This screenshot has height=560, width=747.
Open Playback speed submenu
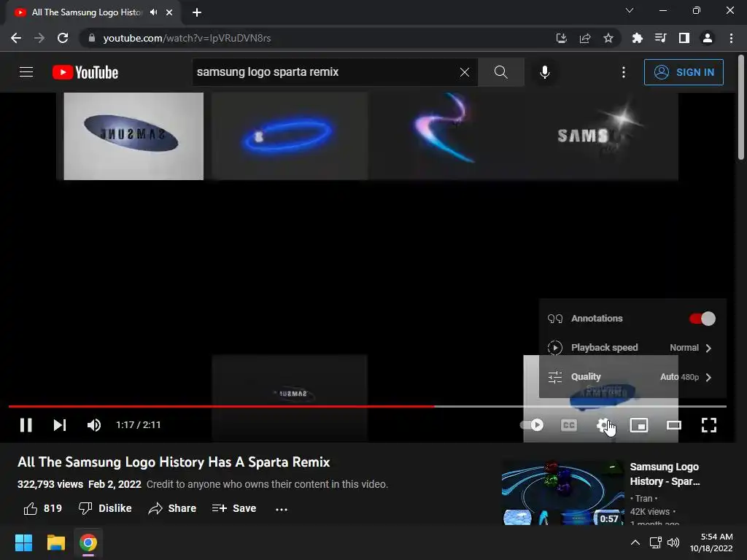click(632, 348)
